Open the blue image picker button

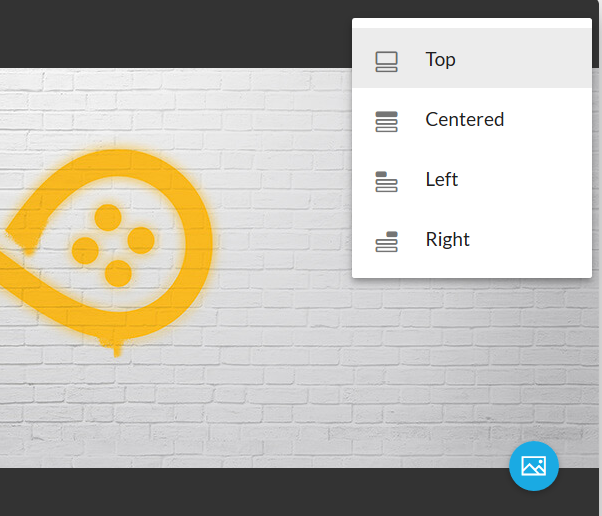pyautogui.click(x=534, y=466)
